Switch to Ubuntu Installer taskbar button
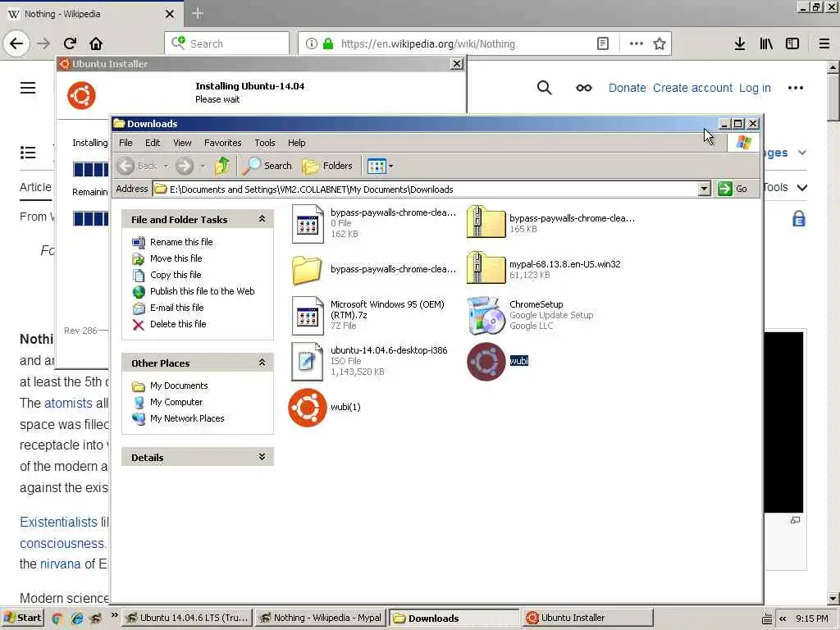The width and height of the screenshot is (840, 630). pyautogui.click(x=588, y=618)
